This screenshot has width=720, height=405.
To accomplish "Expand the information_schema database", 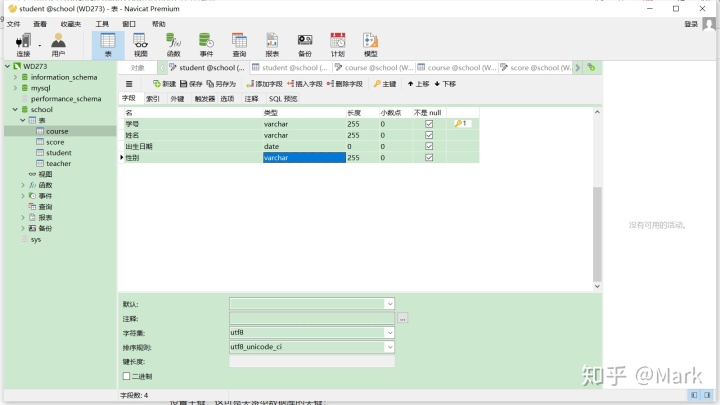I will (16, 77).
